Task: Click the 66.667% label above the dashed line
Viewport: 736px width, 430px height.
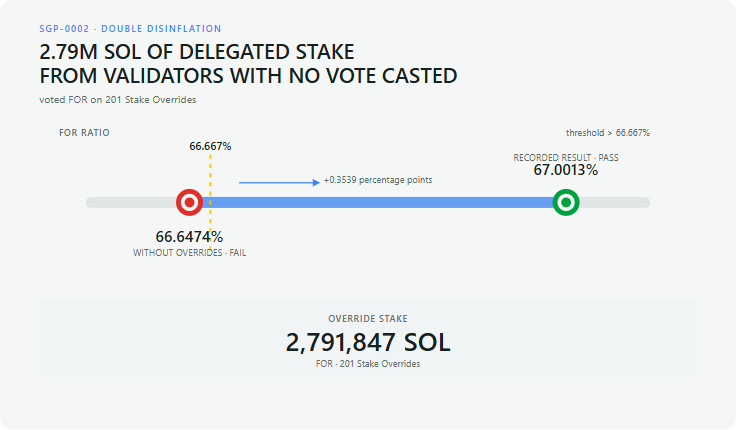Action: (210, 146)
